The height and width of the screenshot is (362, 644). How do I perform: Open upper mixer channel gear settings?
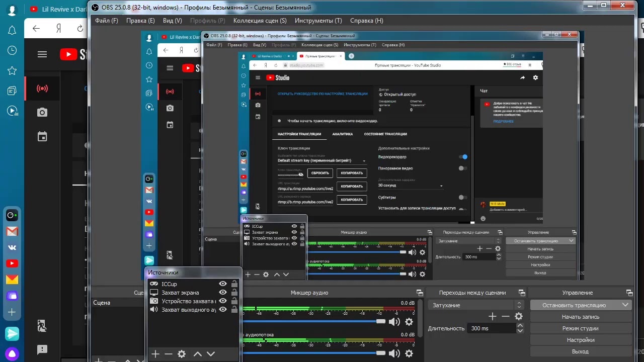tap(409, 322)
